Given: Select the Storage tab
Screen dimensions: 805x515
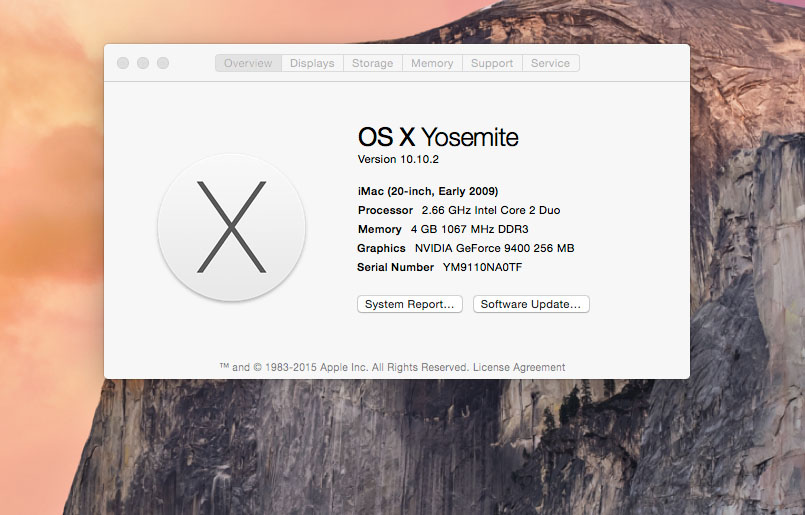Looking at the screenshot, I should tap(372, 63).
